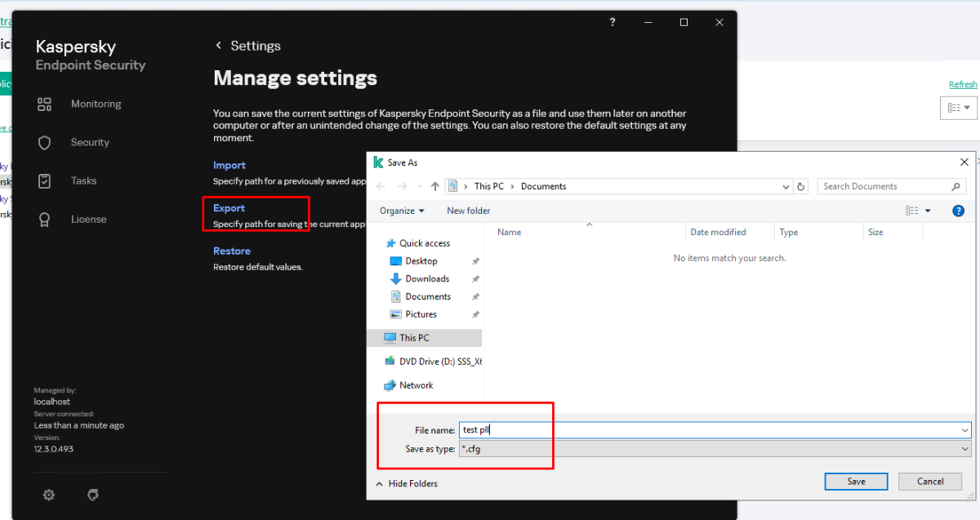Open the view options dropdown in Save As

[928, 211]
